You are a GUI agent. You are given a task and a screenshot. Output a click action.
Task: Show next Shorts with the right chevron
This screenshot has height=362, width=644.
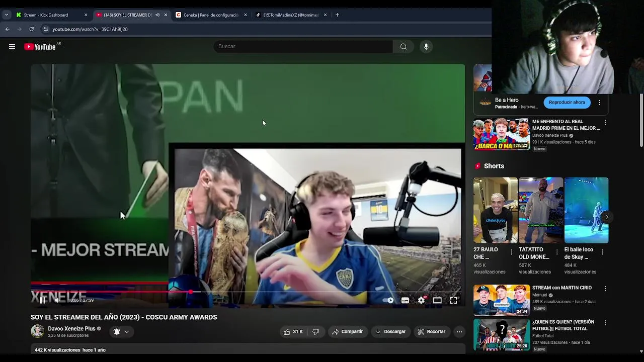(x=607, y=217)
